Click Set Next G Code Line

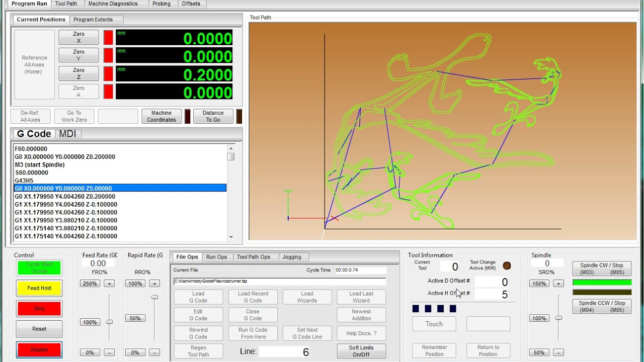tap(307, 333)
